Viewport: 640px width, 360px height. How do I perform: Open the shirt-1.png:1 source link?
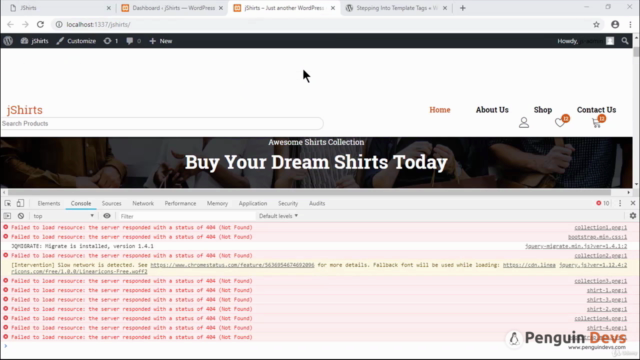point(607,290)
